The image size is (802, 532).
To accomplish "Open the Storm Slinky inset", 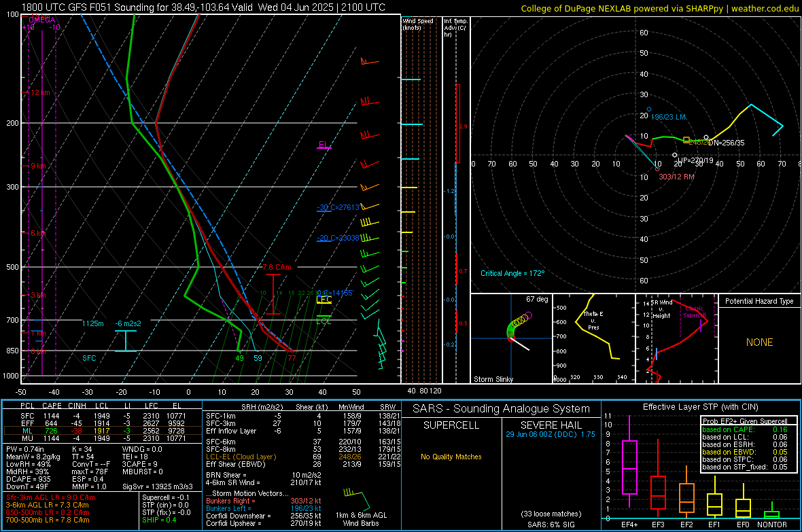I will 511,338.
